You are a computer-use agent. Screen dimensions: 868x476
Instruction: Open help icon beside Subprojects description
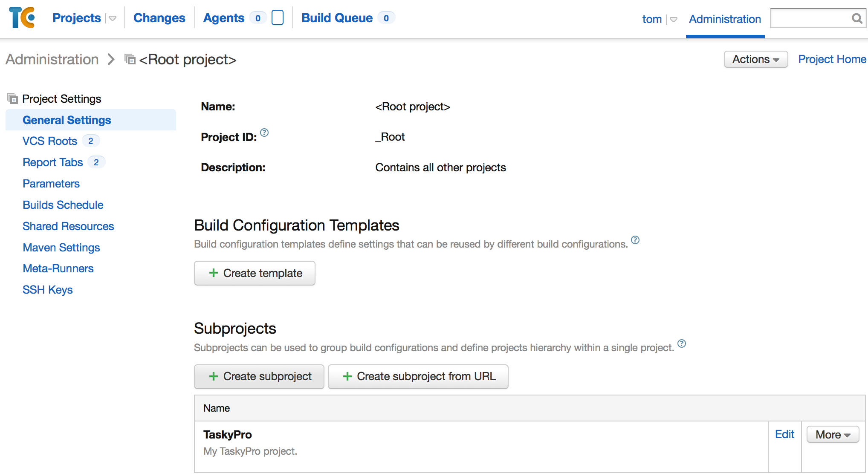pyautogui.click(x=682, y=343)
